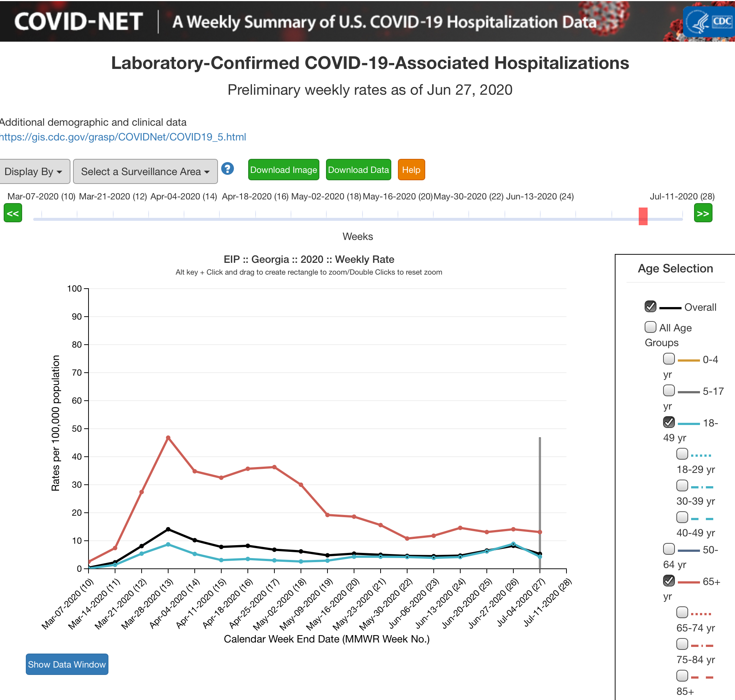
Task: Enable the 65-74 yr checkbox
Action: (x=682, y=612)
